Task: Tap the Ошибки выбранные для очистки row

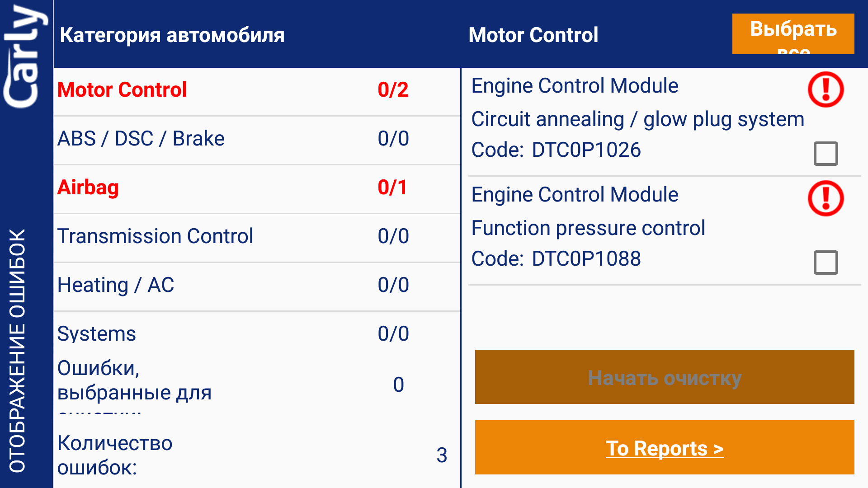Action: [257, 385]
